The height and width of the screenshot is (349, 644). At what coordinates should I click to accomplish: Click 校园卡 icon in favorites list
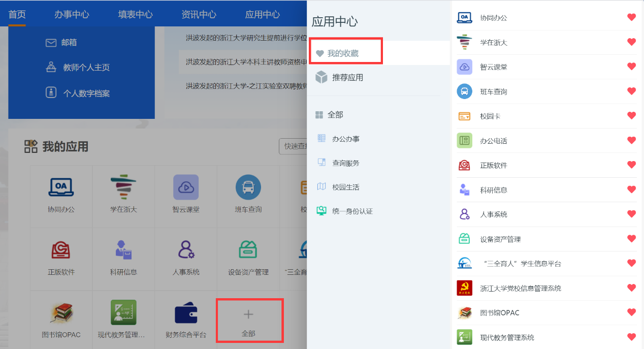coord(465,116)
